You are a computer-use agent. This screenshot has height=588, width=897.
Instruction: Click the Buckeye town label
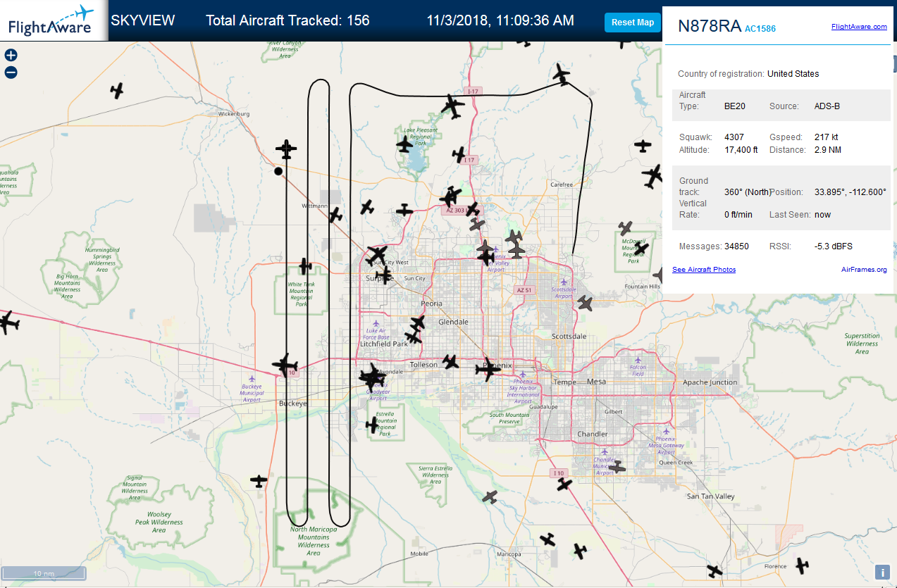coord(293,404)
